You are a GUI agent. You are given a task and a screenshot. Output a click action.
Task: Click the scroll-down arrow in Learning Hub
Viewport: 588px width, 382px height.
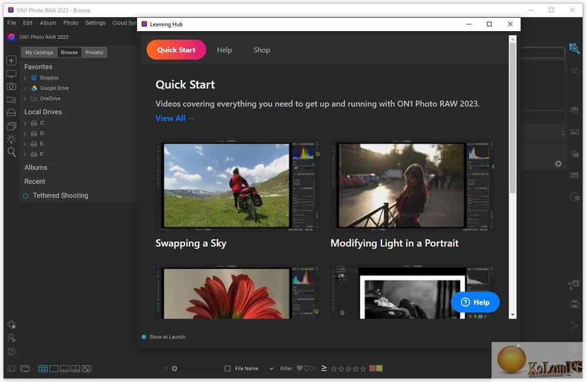pyautogui.click(x=512, y=315)
